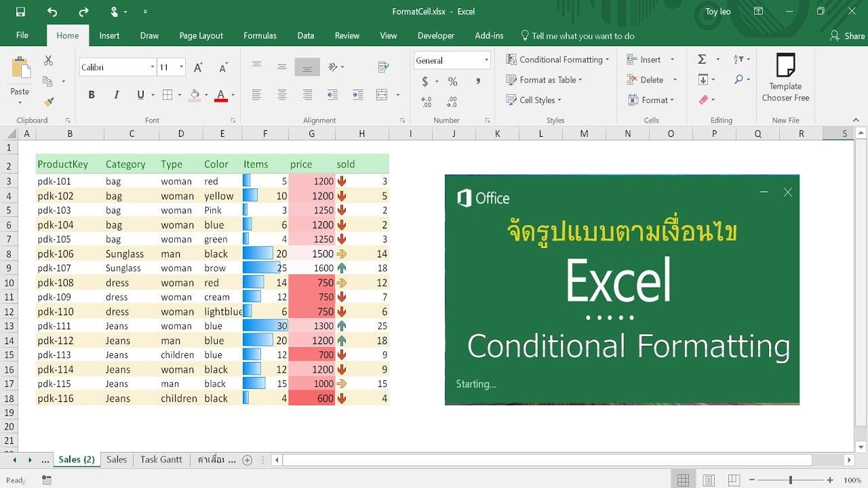Click Tell me what you want to do
This screenshot has width=868, height=488.
point(577,36)
